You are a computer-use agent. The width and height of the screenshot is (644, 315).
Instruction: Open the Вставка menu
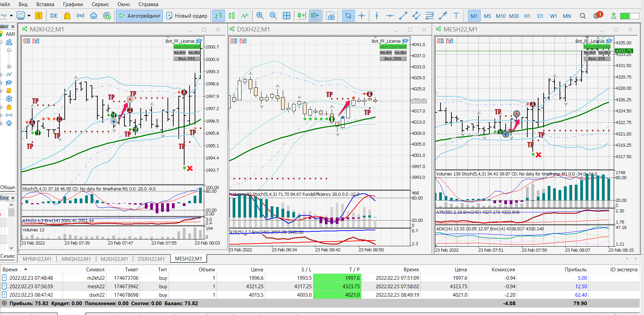45,4
